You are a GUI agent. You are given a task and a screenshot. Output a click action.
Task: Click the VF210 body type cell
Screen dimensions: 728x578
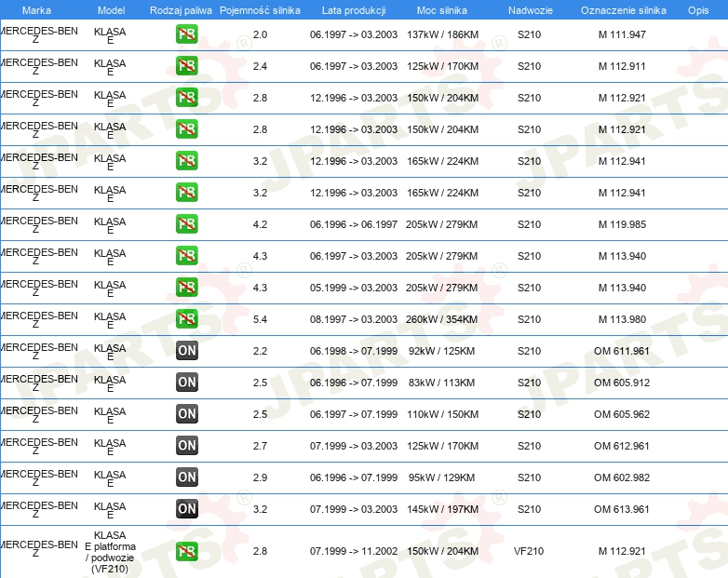coord(529,551)
